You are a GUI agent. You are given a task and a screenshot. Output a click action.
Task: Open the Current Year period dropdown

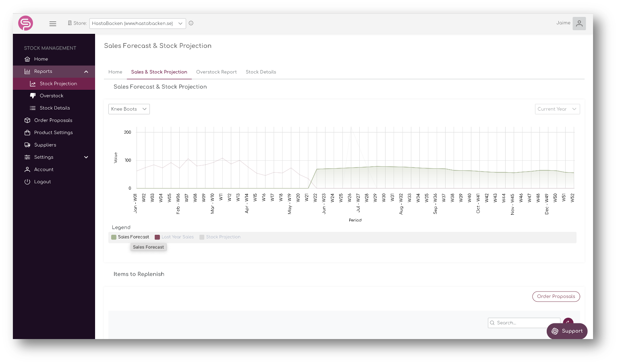pyautogui.click(x=557, y=109)
